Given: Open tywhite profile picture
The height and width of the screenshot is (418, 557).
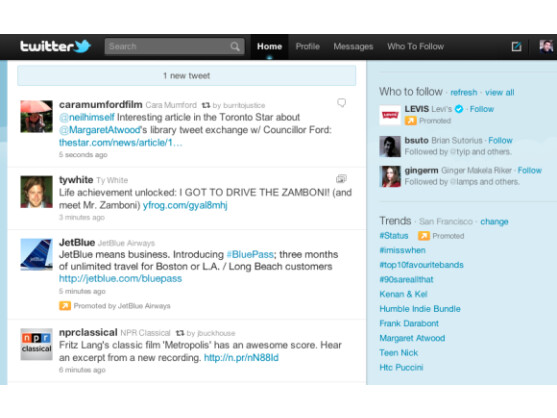Looking at the screenshot, I should 36,192.
